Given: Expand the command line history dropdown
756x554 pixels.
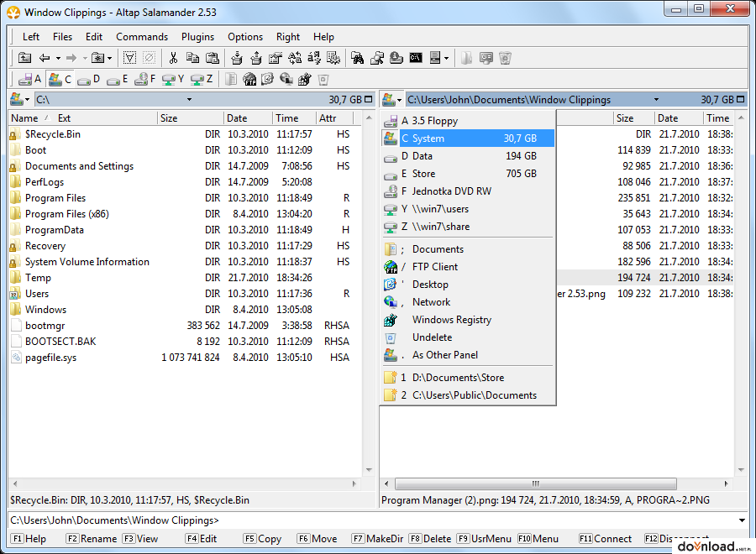Looking at the screenshot, I should [x=742, y=520].
